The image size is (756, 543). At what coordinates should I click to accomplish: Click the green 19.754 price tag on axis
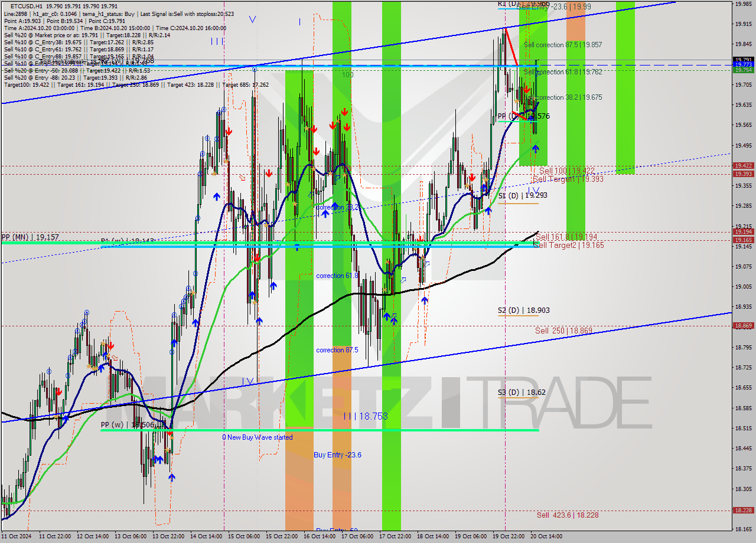743,70
